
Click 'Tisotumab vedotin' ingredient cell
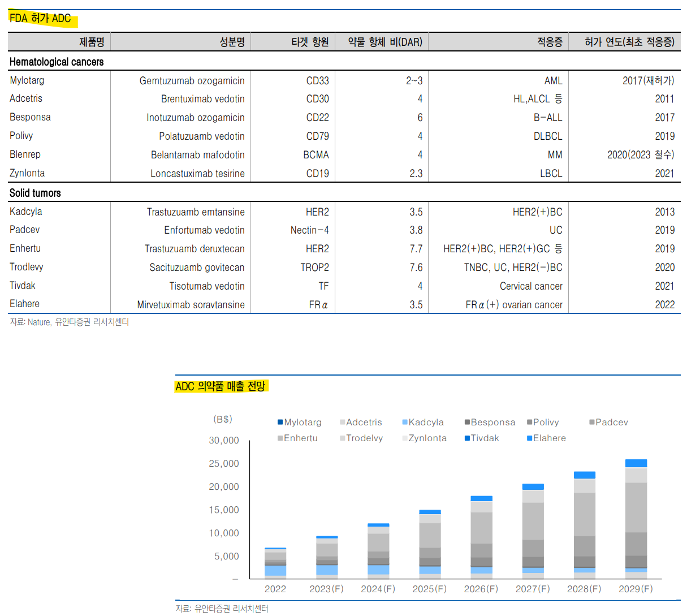[x=207, y=286]
